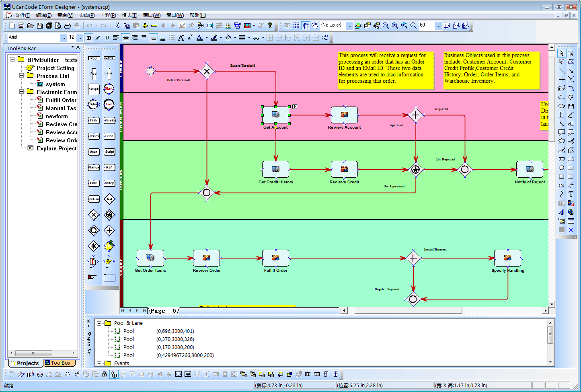Viewport: 581px width, 392px height.
Task: Click the scissors cut icon
Action: [x=117, y=26]
